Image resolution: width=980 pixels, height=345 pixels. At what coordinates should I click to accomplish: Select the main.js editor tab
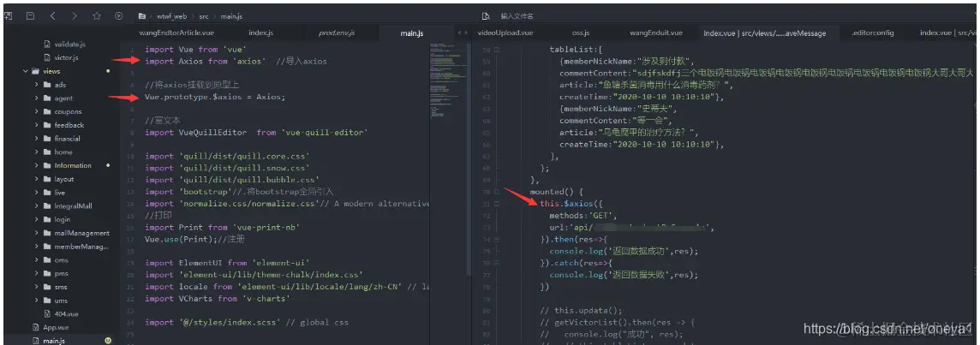click(412, 33)
